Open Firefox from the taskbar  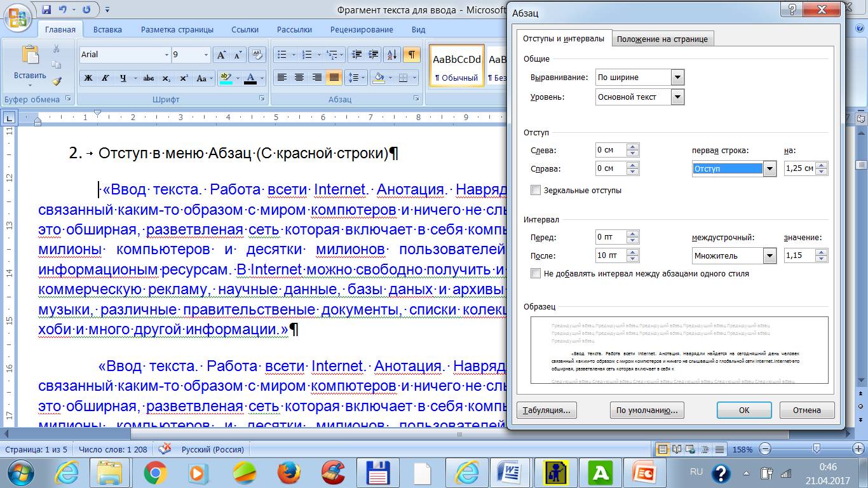coord(288,473)
